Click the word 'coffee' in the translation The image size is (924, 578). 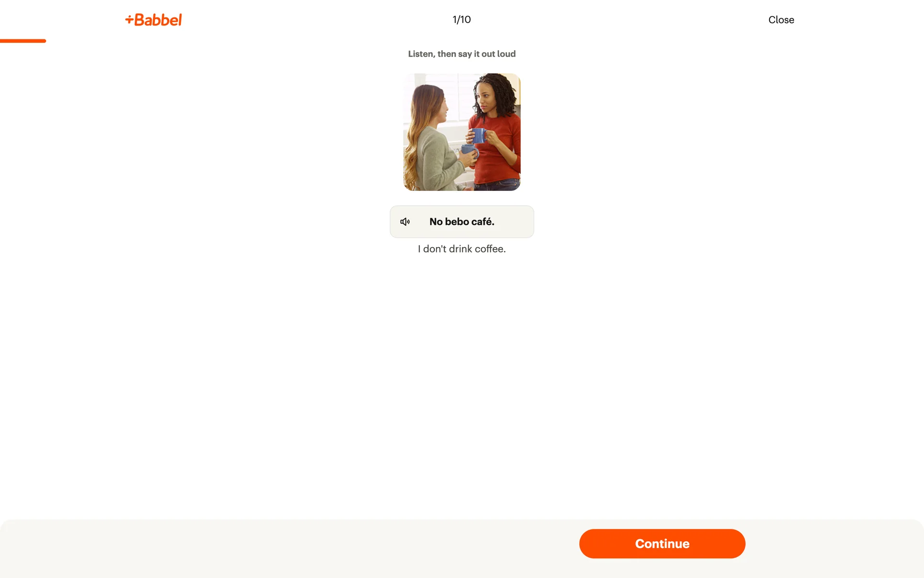point(489,249)
